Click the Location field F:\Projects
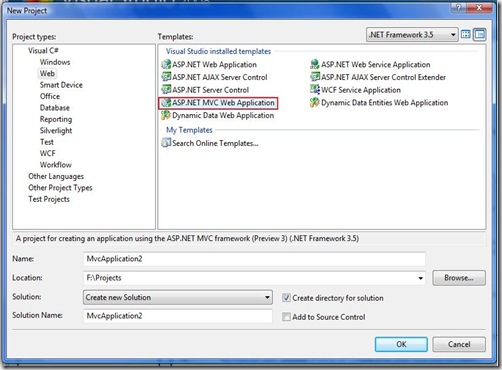This screenshot has height=370, width=502. [254, 278]
